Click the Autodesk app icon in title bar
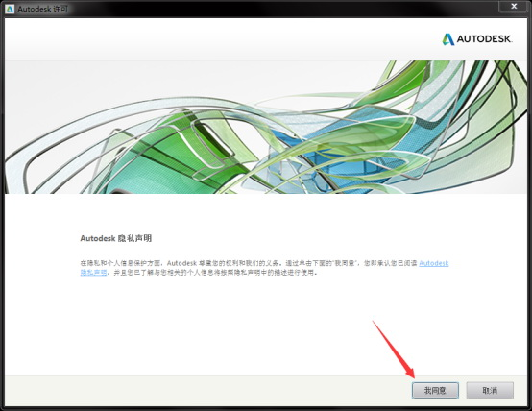This screenshot has height=411, width=532. point(10,9)
